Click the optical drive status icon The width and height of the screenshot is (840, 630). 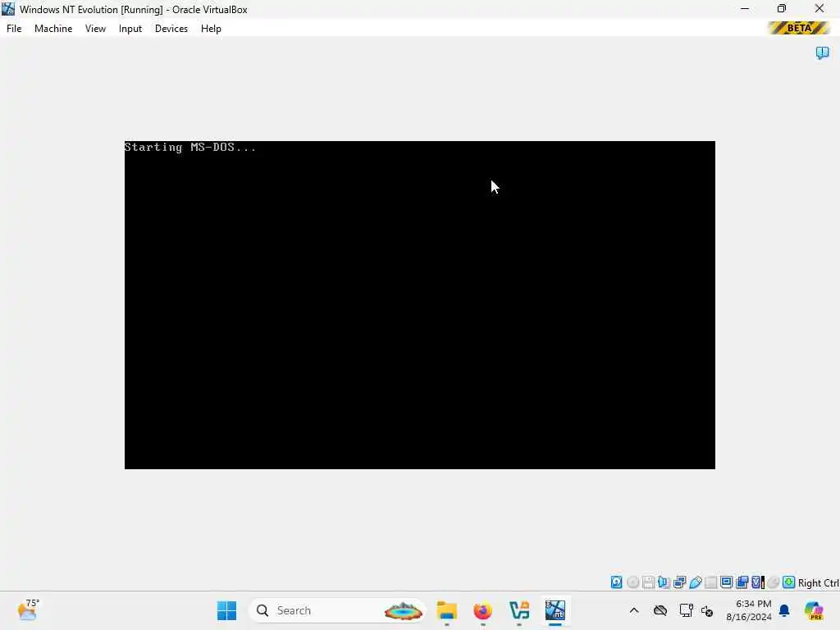632,582
